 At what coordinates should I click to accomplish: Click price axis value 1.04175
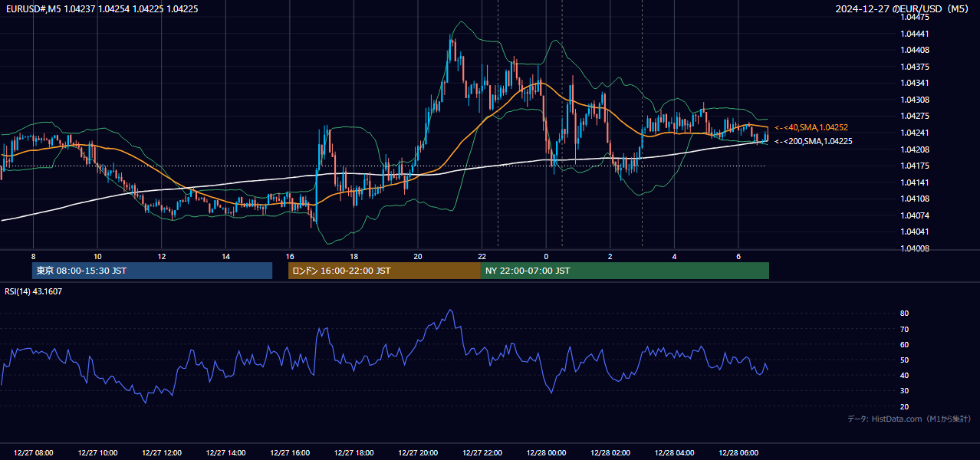point(915,166)
